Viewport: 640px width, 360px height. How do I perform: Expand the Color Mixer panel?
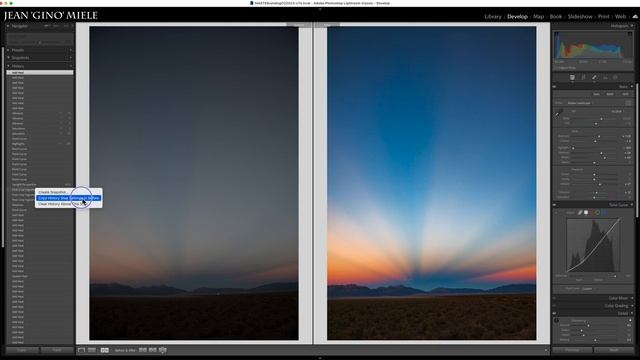(632, 298)
